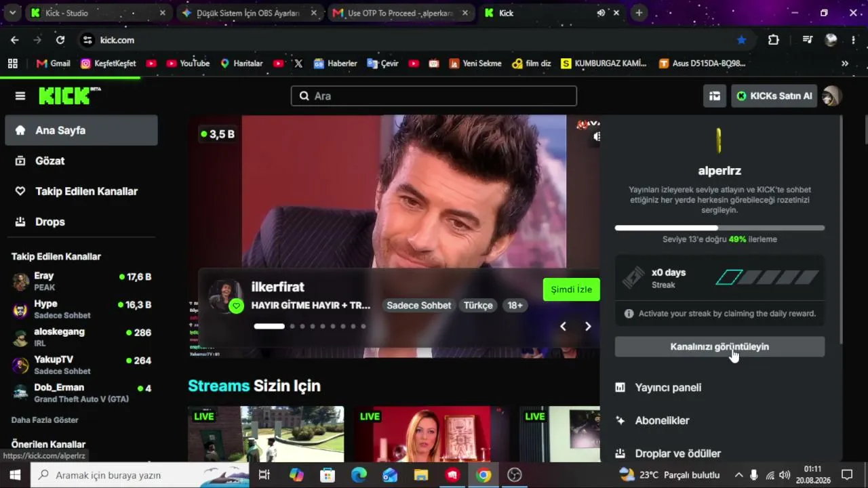Screen dimensions: 868x488
Task: Click the OBS Studio taskbar icon
Action: coord(515,475)
